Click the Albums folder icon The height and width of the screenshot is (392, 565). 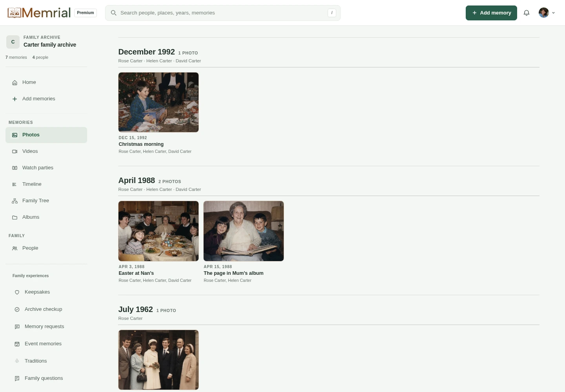pyautogui.click(x=15, y=217)
